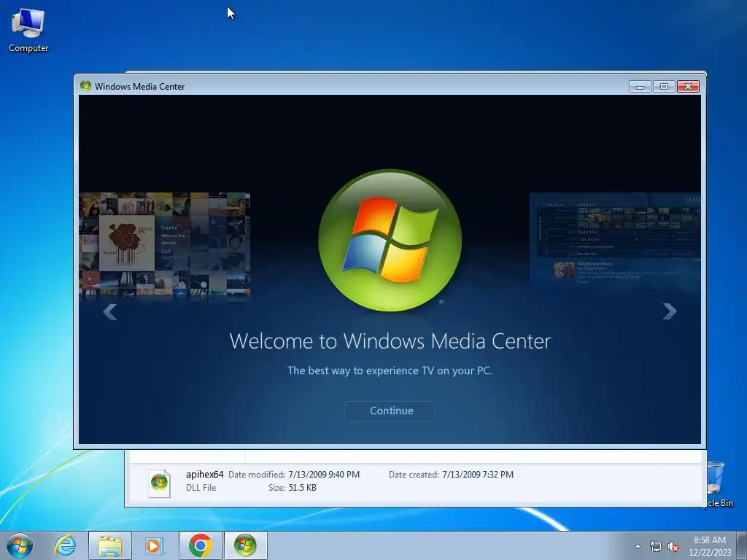Launch Windows Media Player from the taskbar
Image resolution: width=747 pixels, height=560 pixels.
[155, 545]
